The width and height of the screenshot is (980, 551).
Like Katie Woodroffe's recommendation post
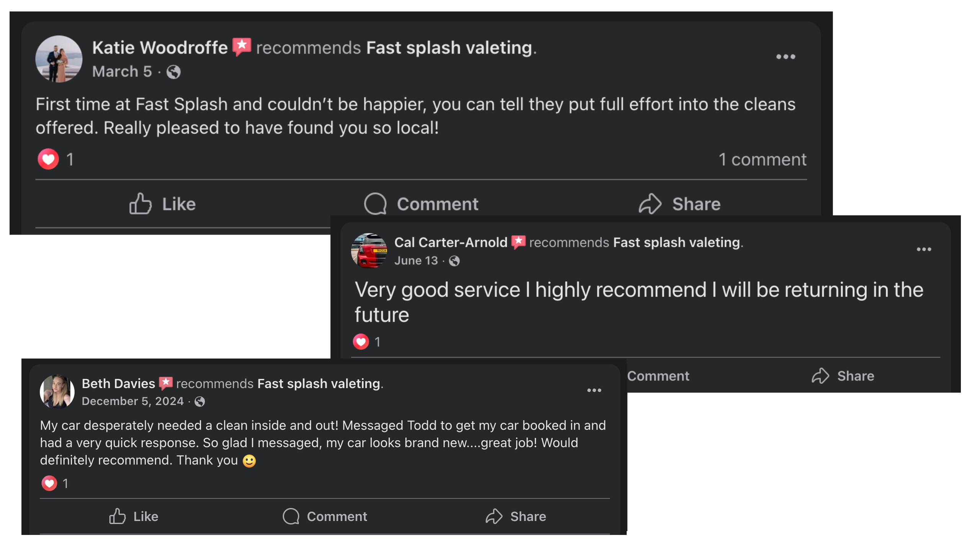[163, 204]
